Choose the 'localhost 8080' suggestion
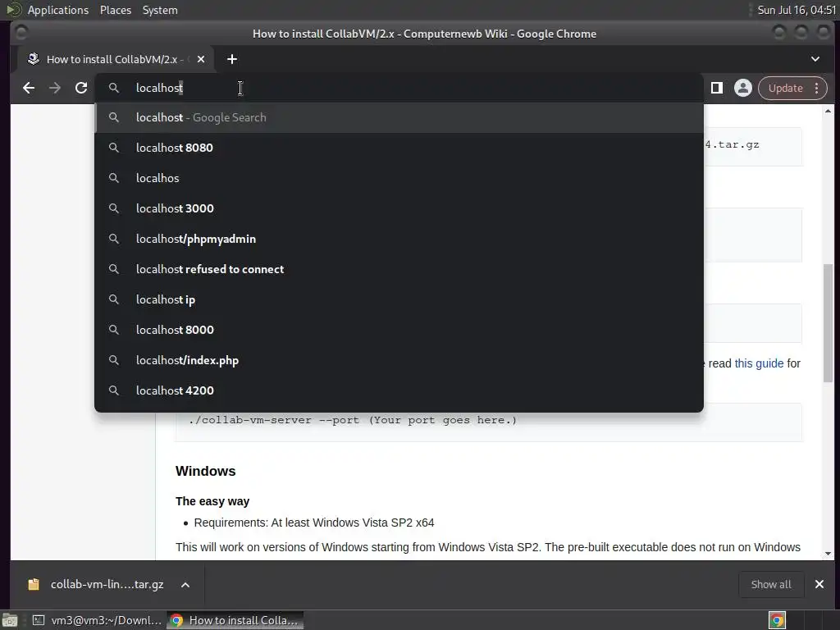840x630 pixels. [x=399, y=148]
